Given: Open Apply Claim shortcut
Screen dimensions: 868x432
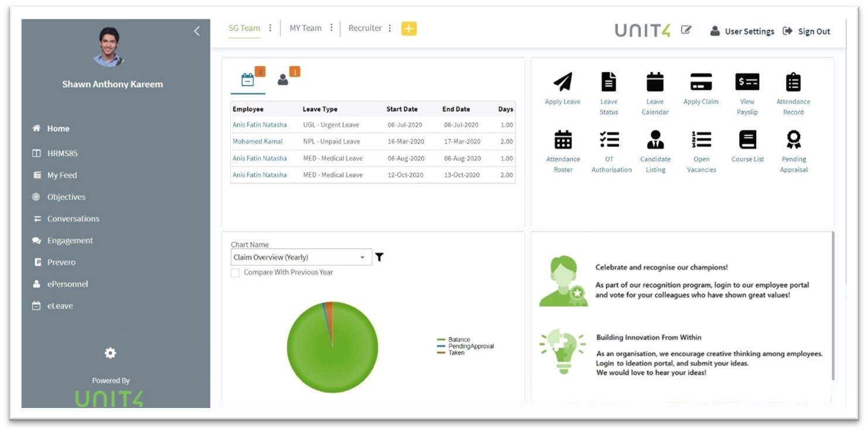Looking at the screenshot, I should [700, 89].
